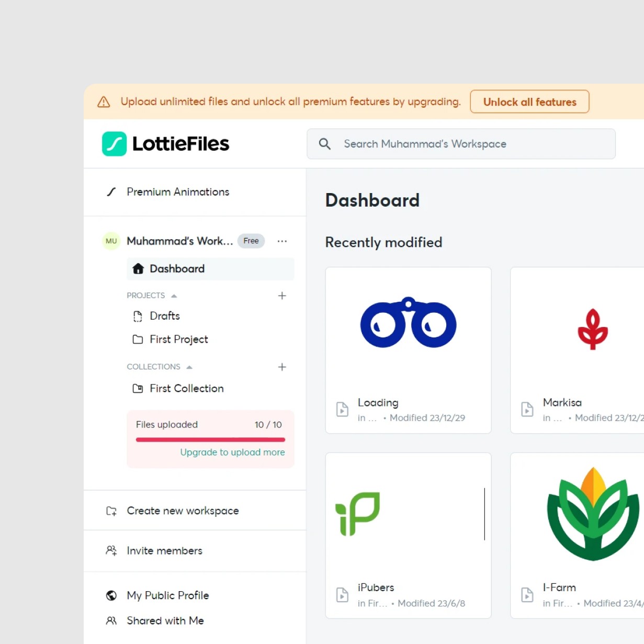
Task: Click the My Public Profile globe icon
Action: [x=111, y=595]
